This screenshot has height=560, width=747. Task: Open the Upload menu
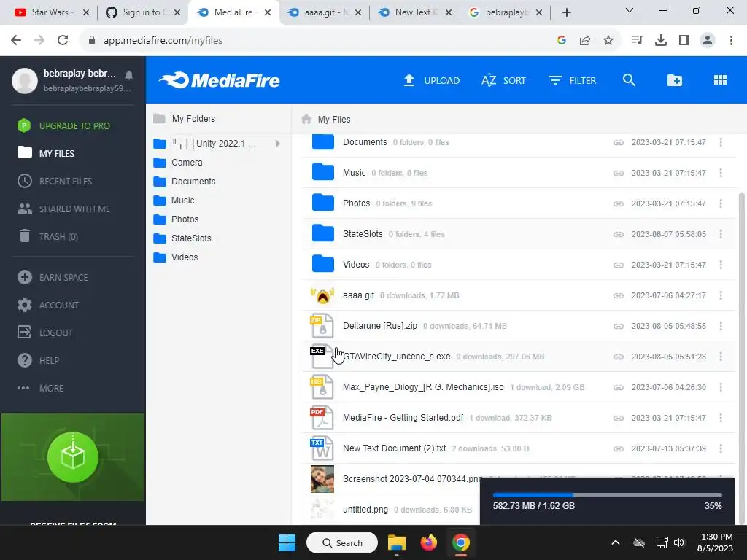[432, 80]
